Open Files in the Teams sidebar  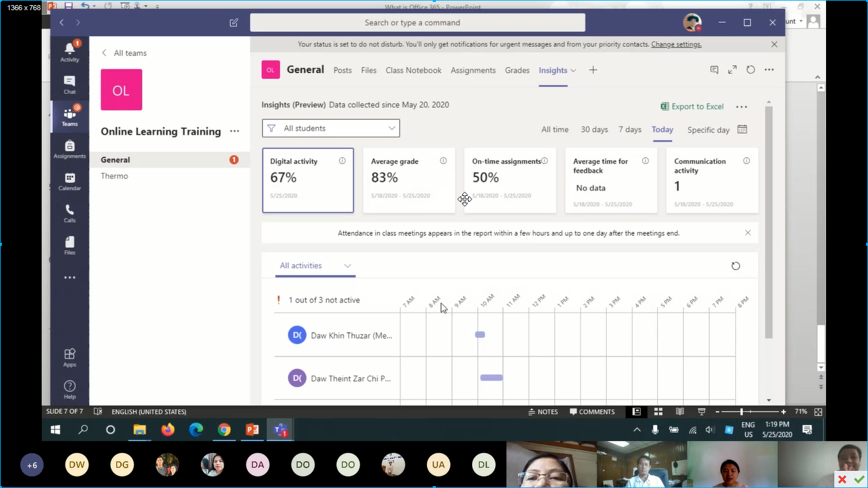(70, 246)
